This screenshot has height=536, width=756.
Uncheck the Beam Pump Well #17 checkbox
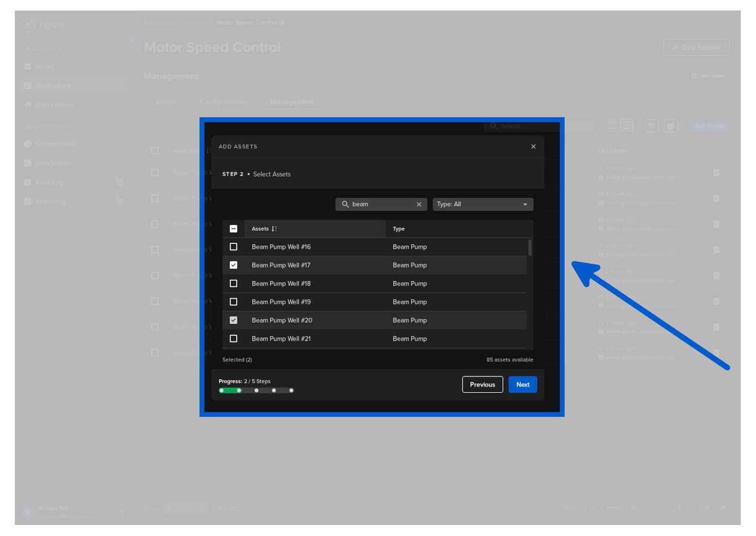pyautogui.click(x=233, y=265)
